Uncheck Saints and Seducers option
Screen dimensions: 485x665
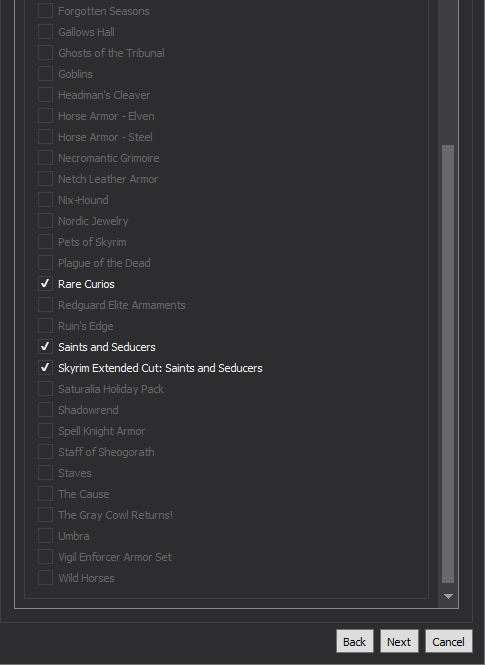(x=45, y=347)
